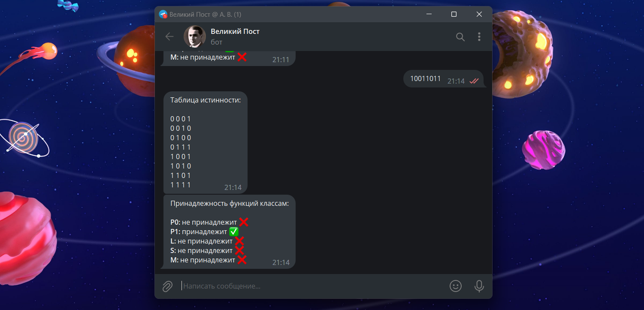Viewport: 644px width, 310px height.
Task: Open chat info via the Великий Пост title
Action: 235,31
